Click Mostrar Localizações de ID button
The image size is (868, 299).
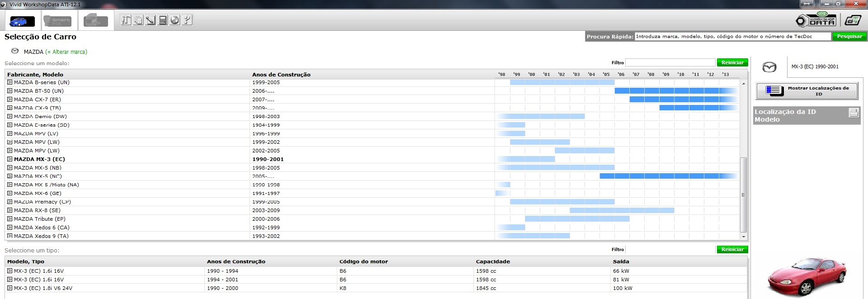[807, 91]
